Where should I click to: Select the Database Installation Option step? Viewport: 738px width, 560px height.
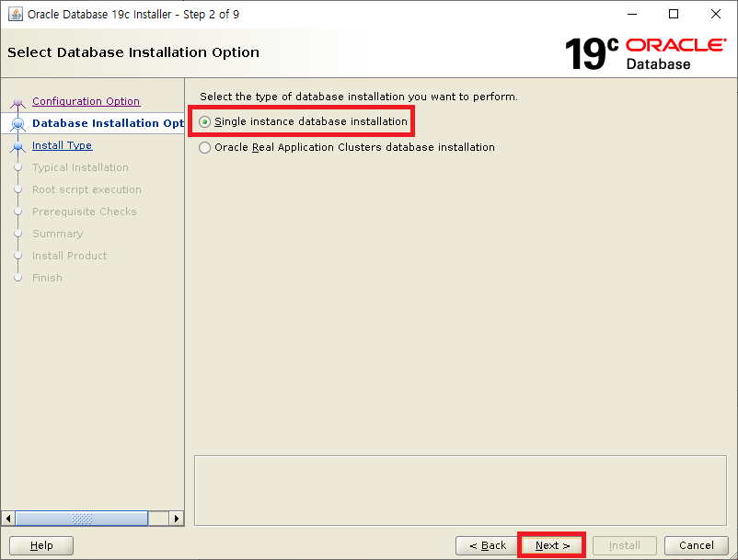tap(108, 123)
